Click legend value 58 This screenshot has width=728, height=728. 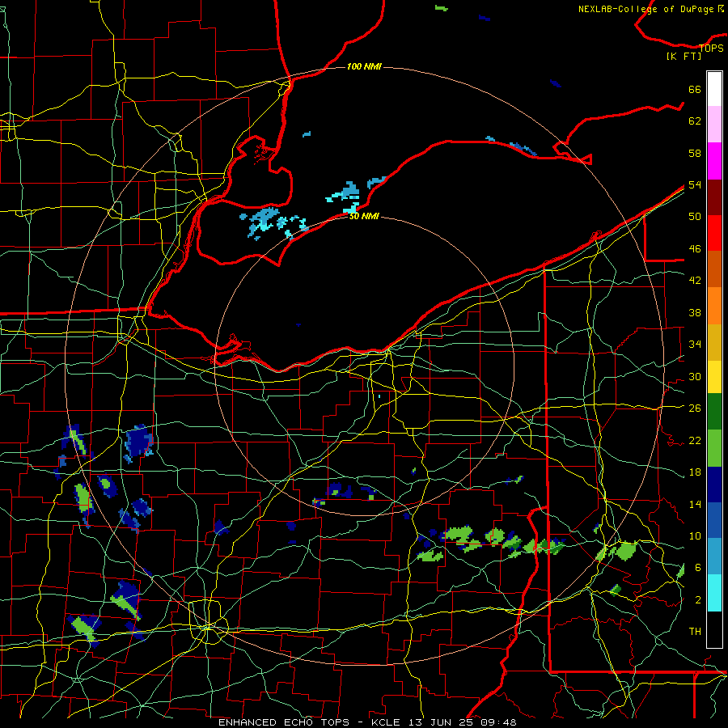point(695,153)
